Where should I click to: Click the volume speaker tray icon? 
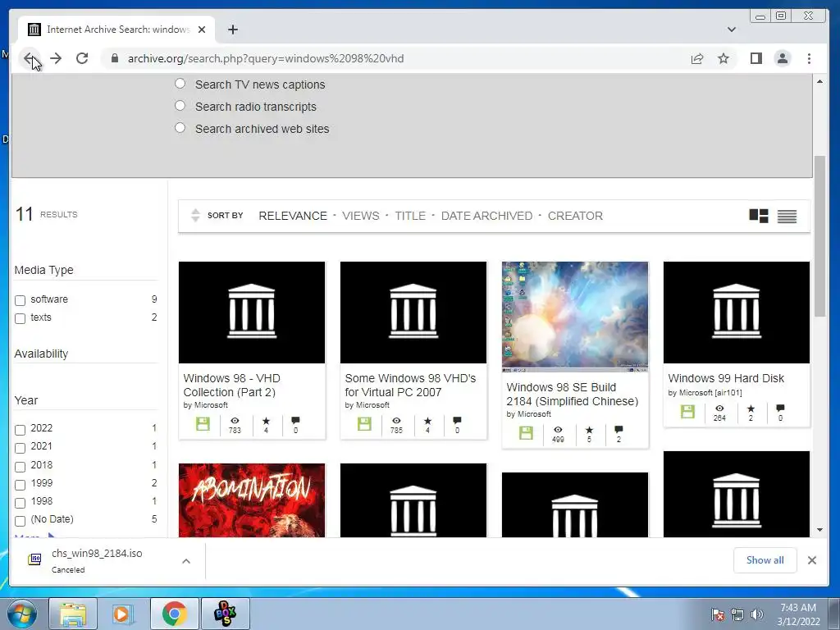(757, 614)
